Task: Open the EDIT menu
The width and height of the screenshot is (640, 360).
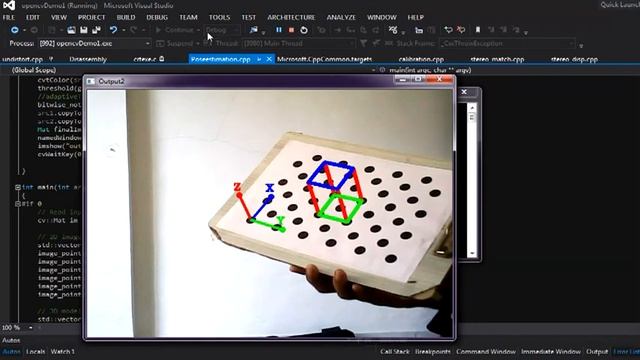Action: [33, 18]
